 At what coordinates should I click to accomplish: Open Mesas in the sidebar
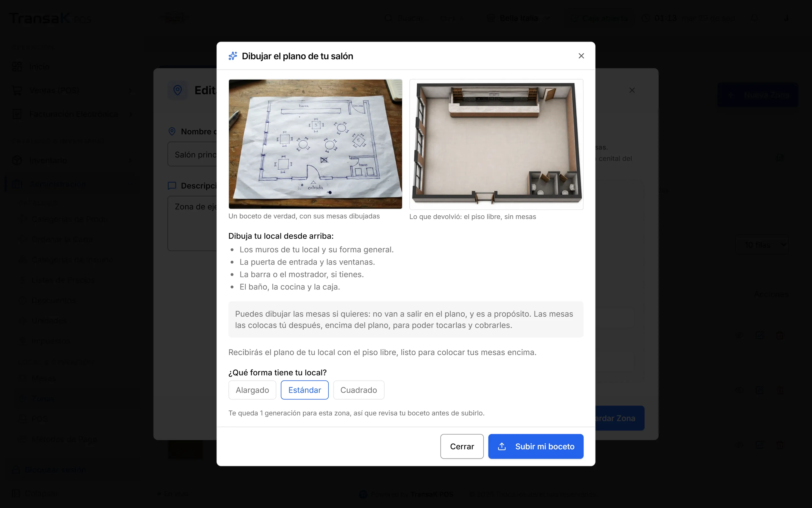tap(44, 378)
